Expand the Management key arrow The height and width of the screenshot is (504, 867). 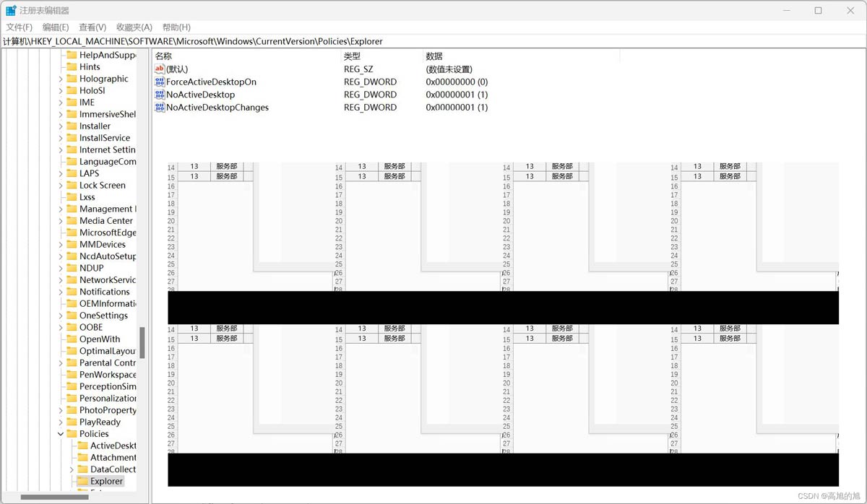(x=61, y=209)
